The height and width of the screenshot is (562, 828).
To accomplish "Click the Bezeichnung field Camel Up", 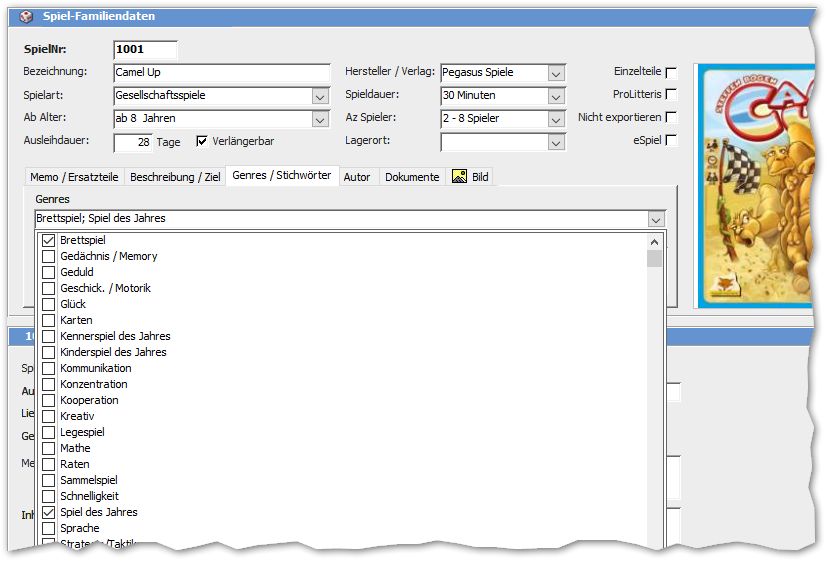I will click(x=222, y=72).
